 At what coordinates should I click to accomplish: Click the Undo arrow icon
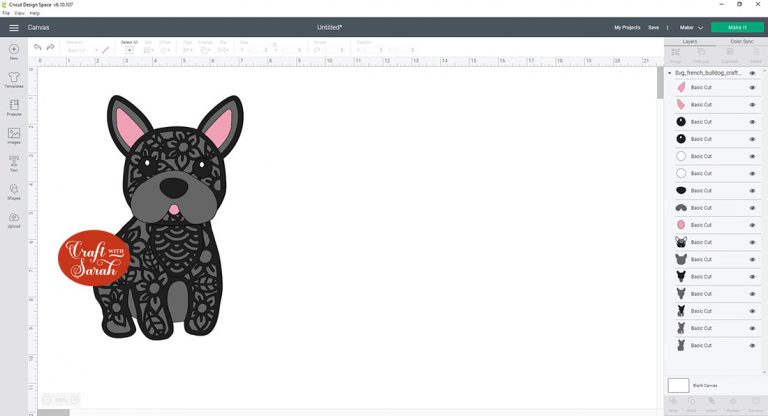click(x=38, y=47)
